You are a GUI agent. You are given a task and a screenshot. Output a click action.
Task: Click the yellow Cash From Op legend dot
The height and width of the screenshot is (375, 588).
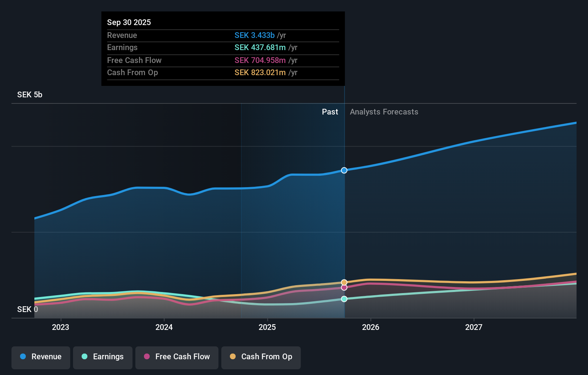(233, 357)
